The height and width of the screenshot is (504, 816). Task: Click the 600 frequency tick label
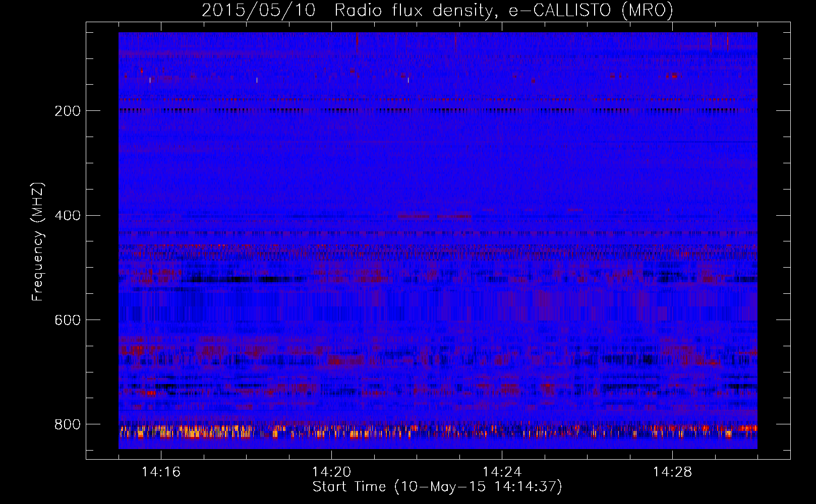tap(67, 321)
